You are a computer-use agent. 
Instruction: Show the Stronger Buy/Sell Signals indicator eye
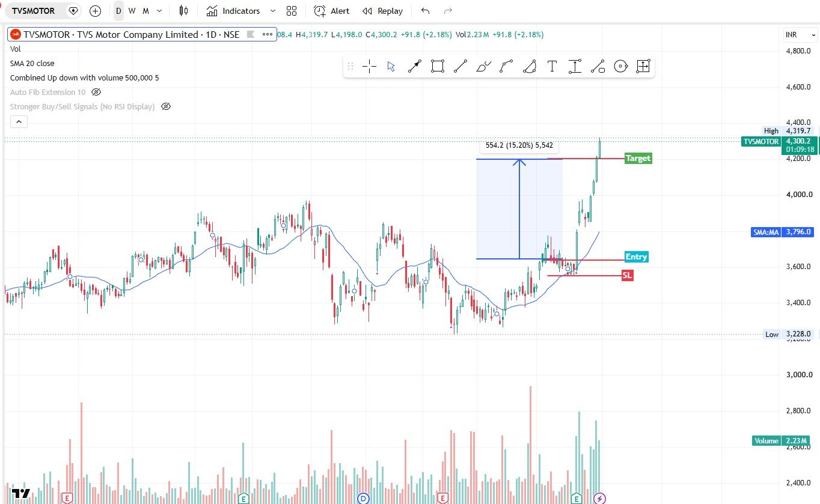[x=167, y=107]
